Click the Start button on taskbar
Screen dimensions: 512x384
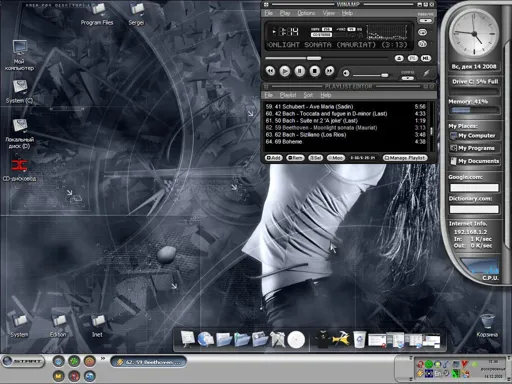23,361
